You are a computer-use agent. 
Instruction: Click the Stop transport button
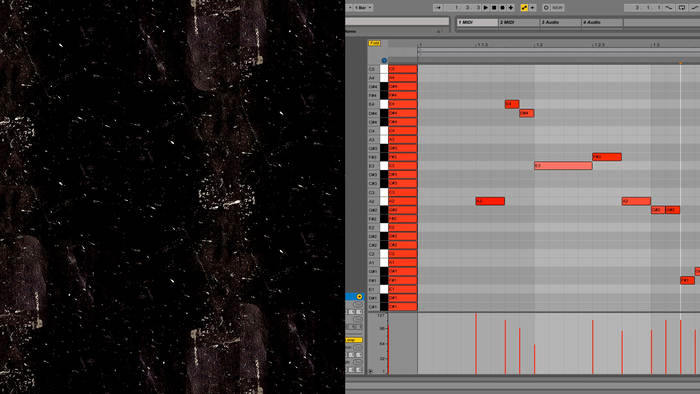[x=494, y=8]
